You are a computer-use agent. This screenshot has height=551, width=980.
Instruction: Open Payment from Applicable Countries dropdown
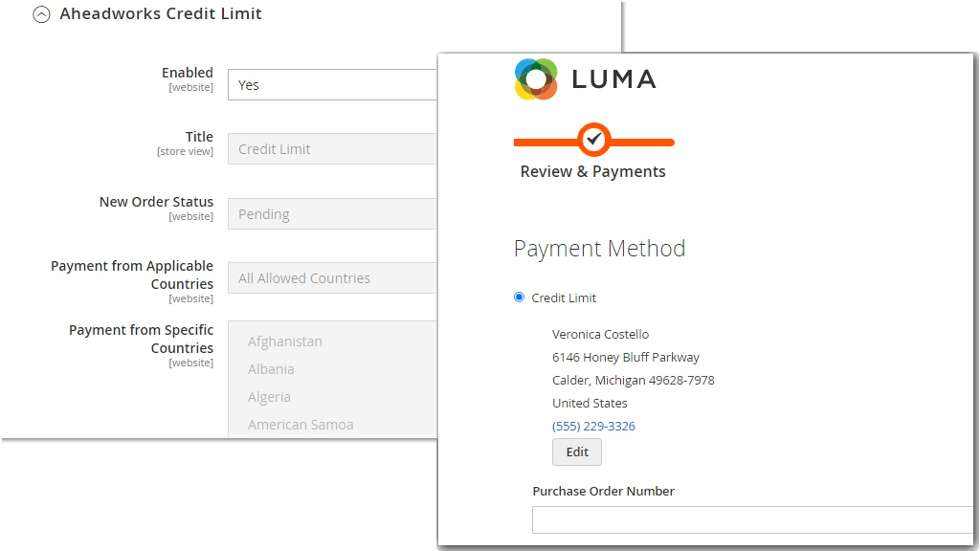coord(332,278)
